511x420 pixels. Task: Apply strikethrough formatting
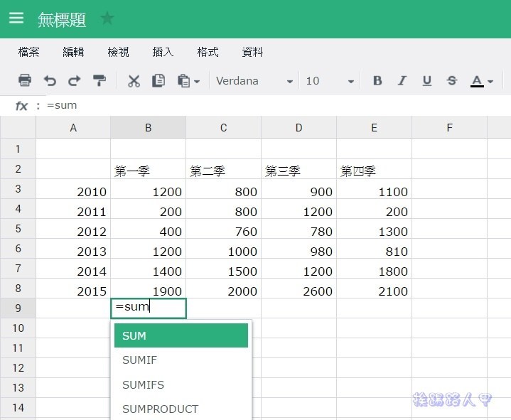click(451, 81)
